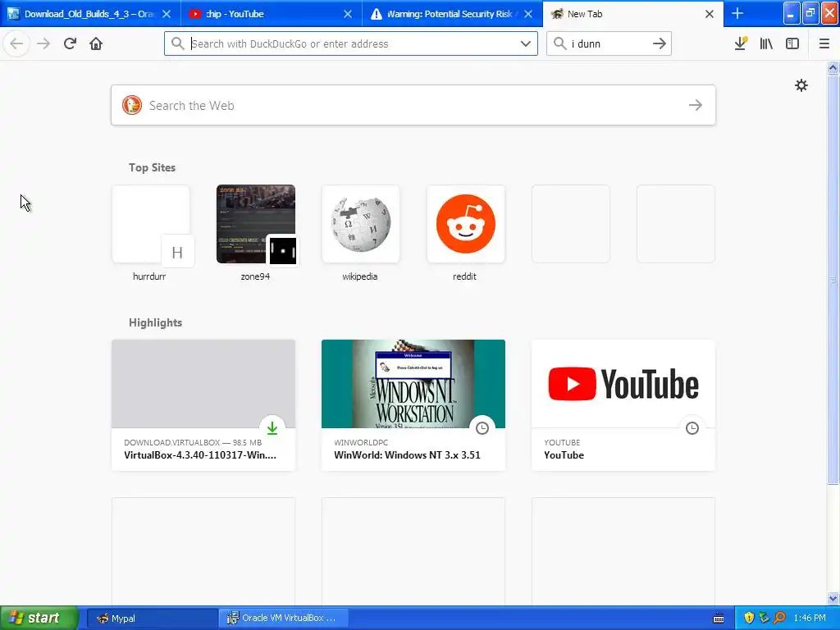Open the hurrdurr top site tile

pos(151,224)
